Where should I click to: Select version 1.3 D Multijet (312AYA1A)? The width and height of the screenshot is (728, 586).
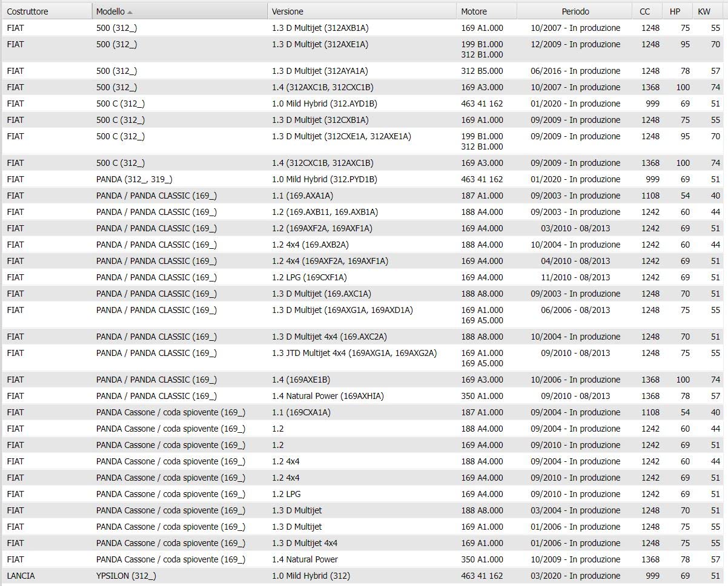click(x=320, y=71)
